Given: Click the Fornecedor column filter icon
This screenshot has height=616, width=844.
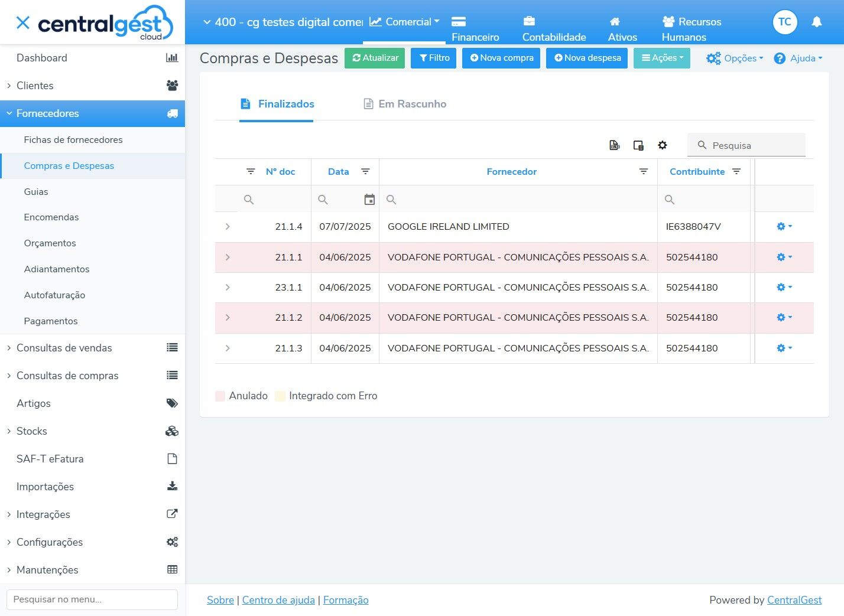Looking at the screenshot, I should point(644,171).
